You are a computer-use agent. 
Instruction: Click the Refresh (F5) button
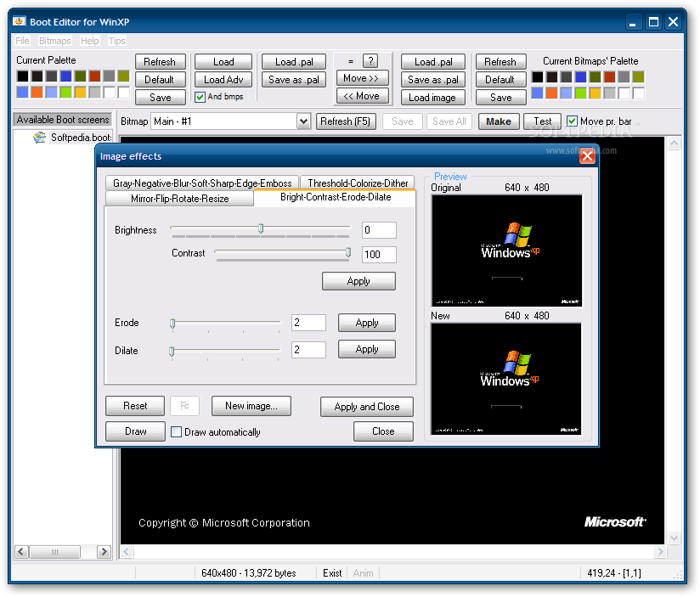click(346, 121)
